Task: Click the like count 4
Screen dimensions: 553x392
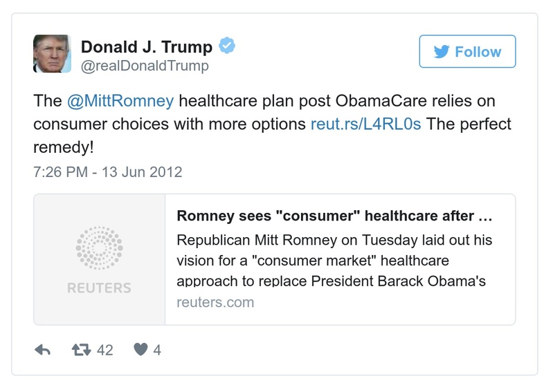Action: (157, 350)
